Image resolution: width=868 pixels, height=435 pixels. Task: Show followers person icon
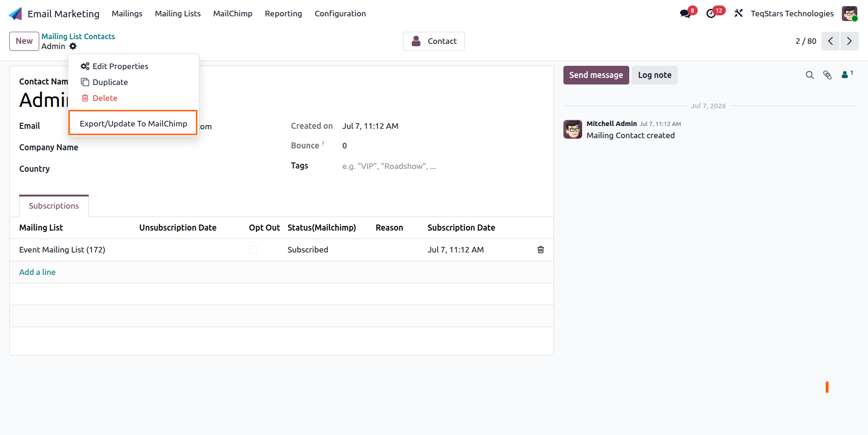[847, 75]
